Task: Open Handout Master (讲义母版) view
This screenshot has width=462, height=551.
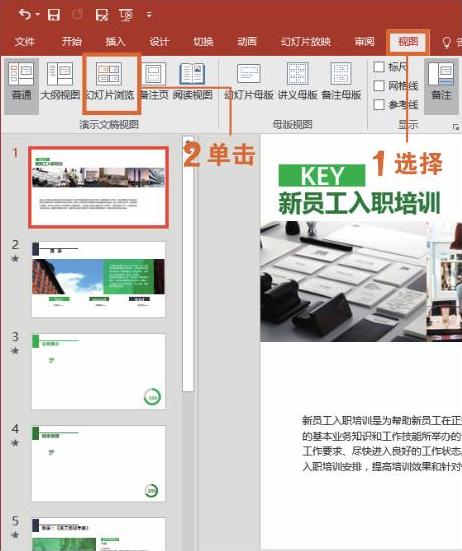Action: (x=297, y=82)
